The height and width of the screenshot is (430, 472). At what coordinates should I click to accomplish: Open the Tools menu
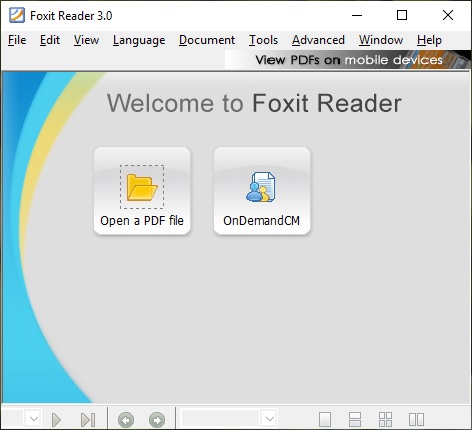pyautogui.click(x=263, y=40)
